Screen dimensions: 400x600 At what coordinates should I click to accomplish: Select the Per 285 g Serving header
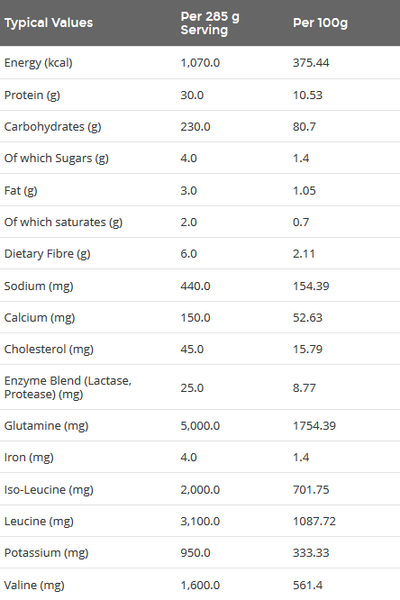(210, 23)
